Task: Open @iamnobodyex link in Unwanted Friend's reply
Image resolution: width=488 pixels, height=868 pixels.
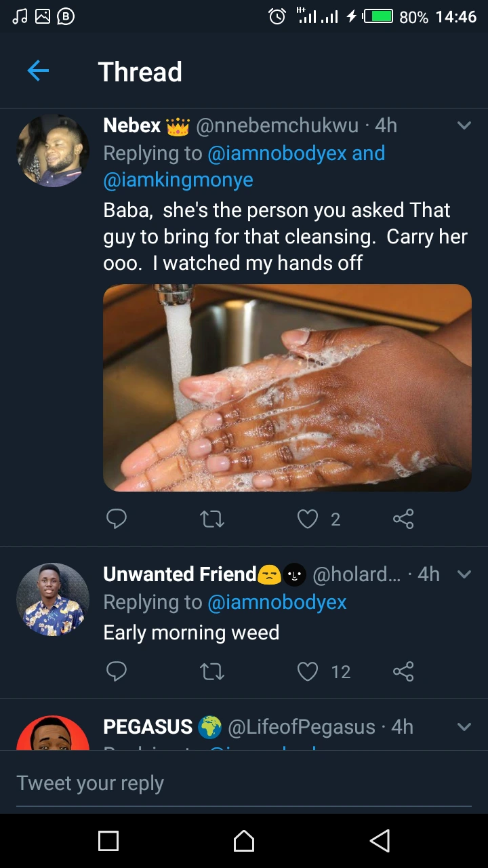Action: 277,602
